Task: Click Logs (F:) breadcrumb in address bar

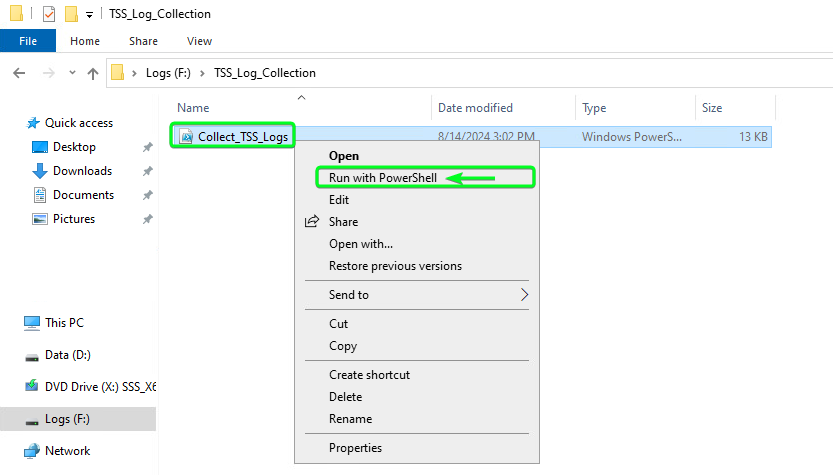Action: pyautogui.click(x=168, y=73)
